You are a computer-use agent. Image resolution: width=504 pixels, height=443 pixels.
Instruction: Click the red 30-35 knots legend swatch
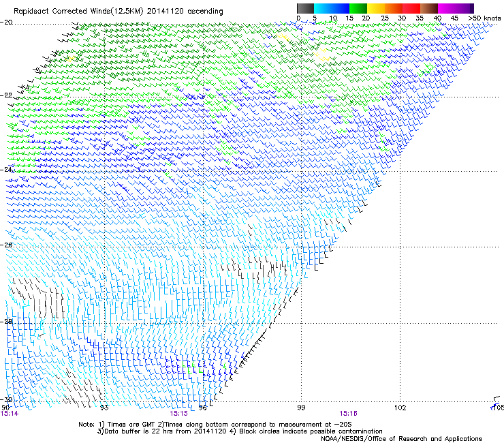pos(411,8)
